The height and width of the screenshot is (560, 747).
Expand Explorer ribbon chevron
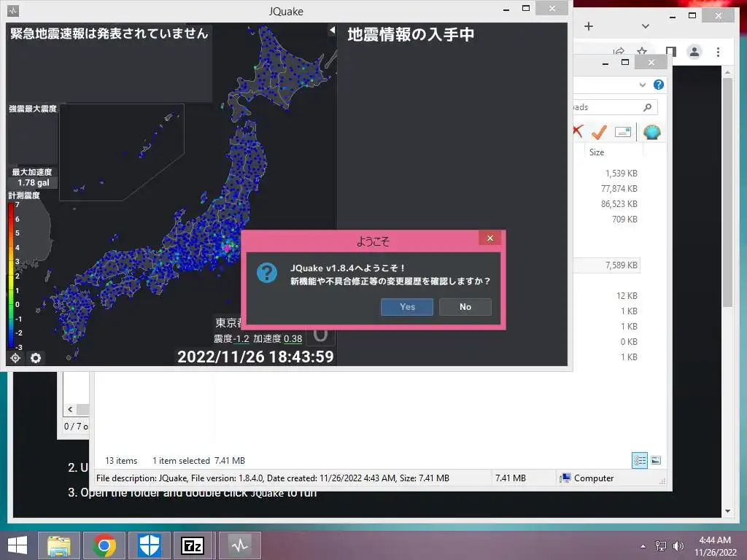point(642,85)
